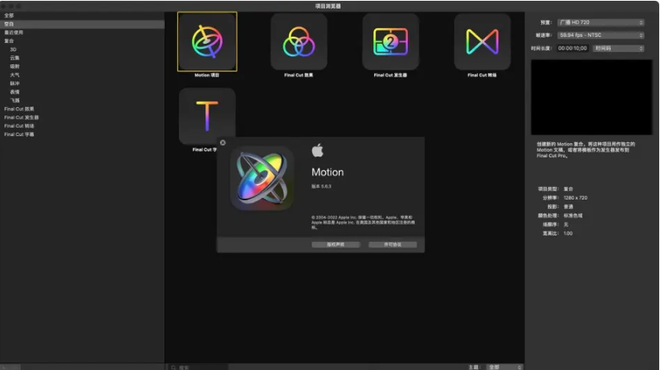This screenshot has height=370, width=660.
Task: Close the About Motion dialog
Action: (223, 143)
